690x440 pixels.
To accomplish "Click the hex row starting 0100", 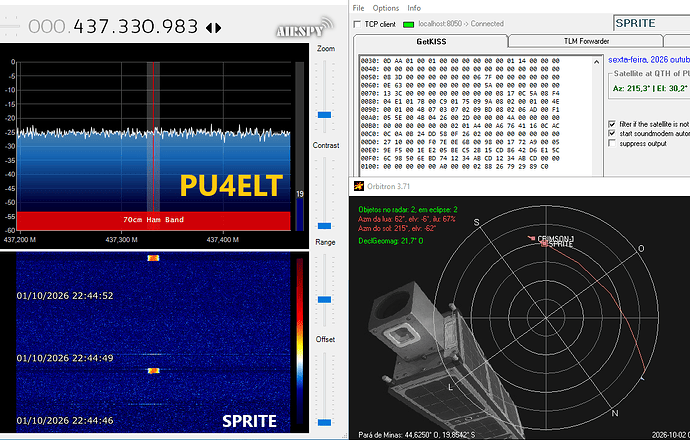I will point(455,167).
